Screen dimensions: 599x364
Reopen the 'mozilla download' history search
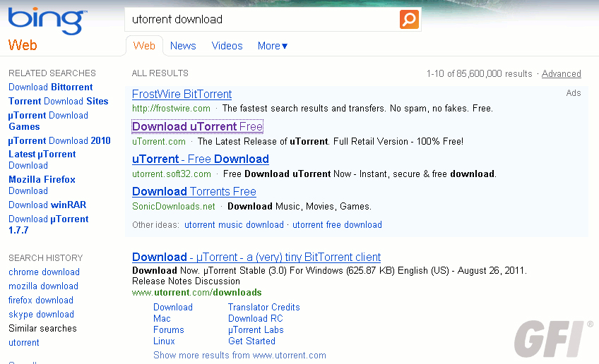coord(43,286)
